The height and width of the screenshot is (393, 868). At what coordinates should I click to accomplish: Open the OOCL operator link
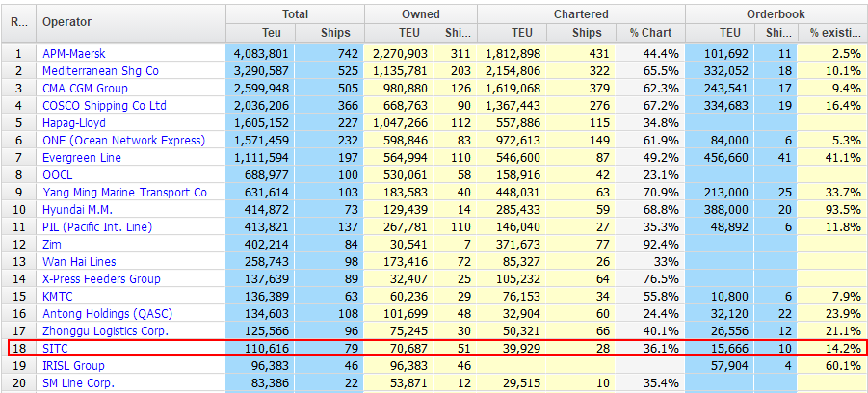click(57, 175)
